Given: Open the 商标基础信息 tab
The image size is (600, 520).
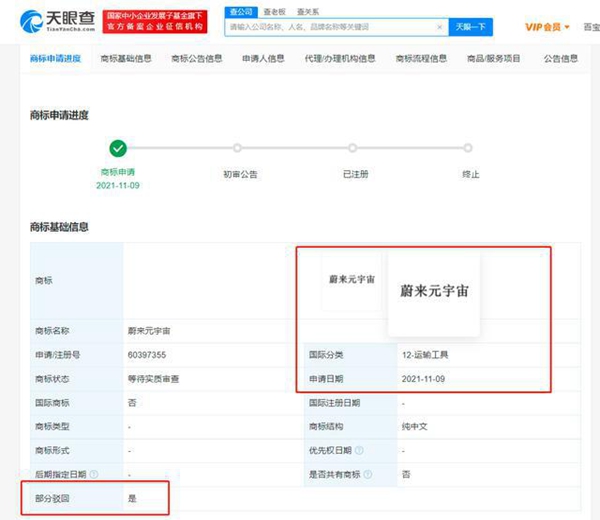Looking at the screenshot, I should [x=126, y=59].
